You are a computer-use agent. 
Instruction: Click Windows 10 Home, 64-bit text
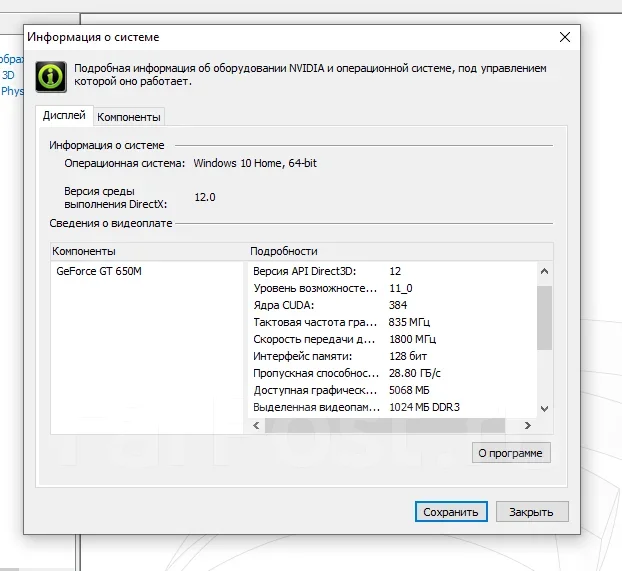[255, 163]
